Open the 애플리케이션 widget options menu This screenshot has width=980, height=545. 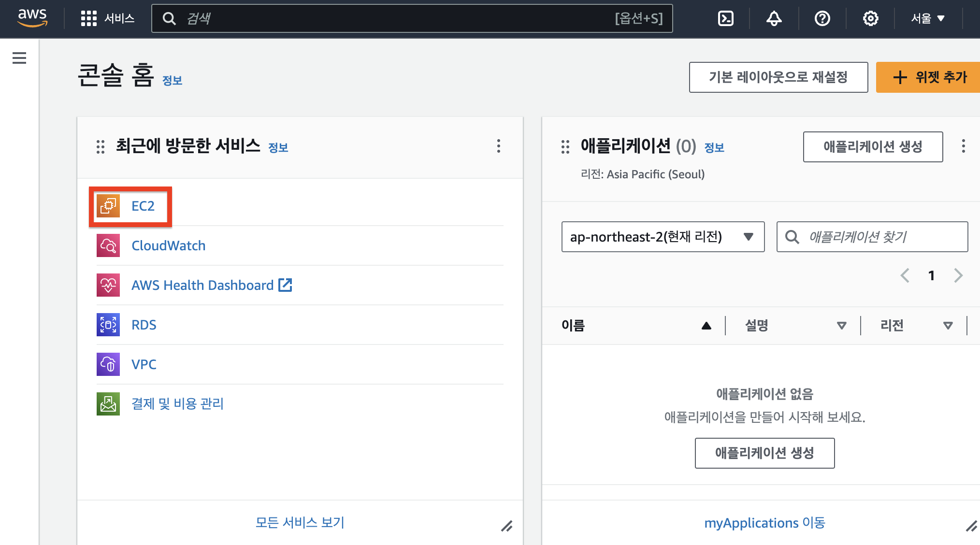964,146
